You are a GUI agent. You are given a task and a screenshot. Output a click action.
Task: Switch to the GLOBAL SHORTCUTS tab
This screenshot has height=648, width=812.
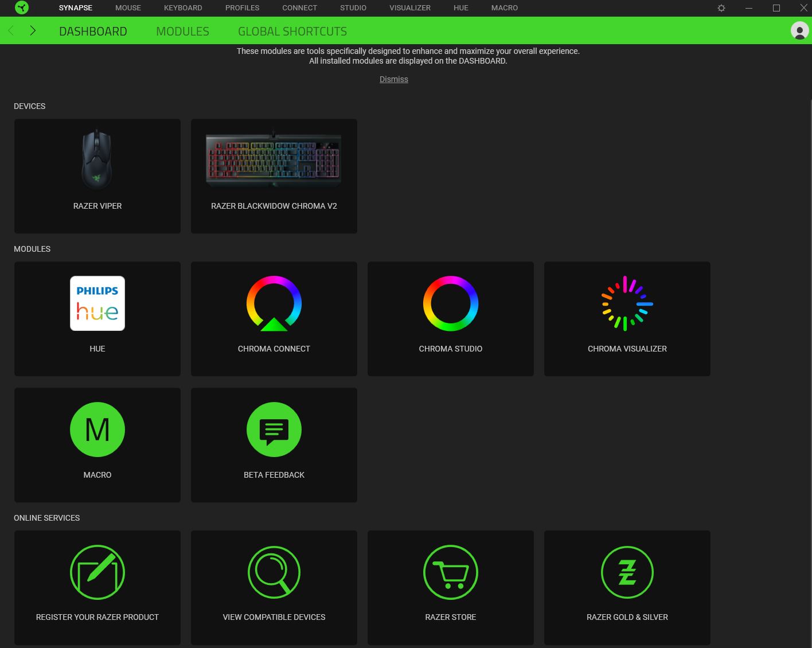pyautogui.click(x=292, y=31)
